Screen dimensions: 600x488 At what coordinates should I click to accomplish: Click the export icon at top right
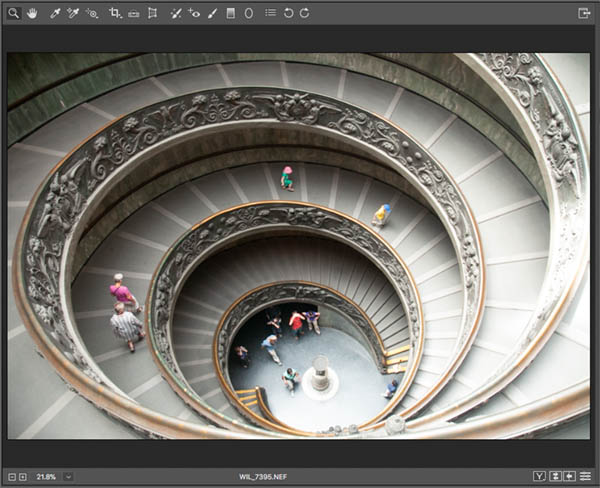(584, 13)
